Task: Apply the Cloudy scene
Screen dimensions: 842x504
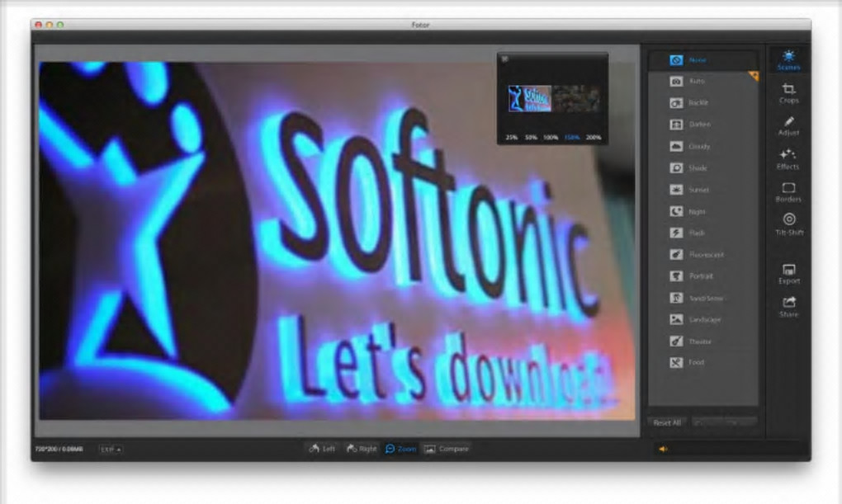Action: (702, 146)
